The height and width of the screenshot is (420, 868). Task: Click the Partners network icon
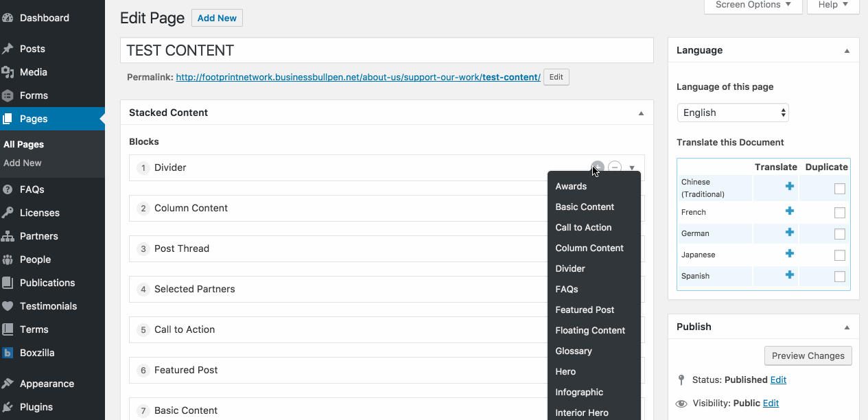pyautogui.click(x=8, y=236)
